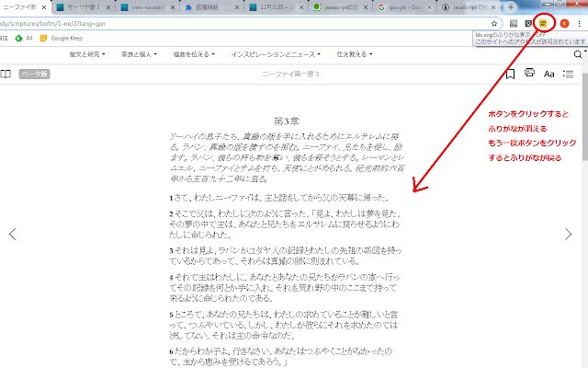
Task: Click verse 2 starting そこで父は
Action: click(285, 224)
